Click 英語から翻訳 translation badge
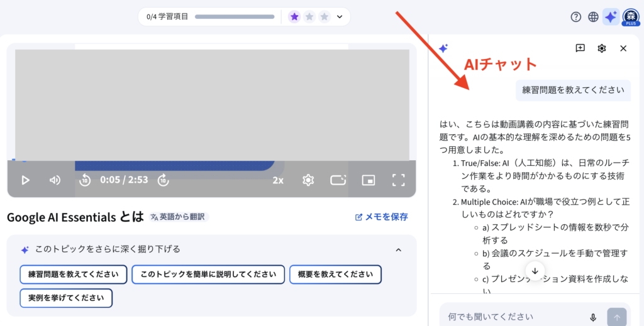The width and height of the screenshot is (644, 326). click(x=179, y=217)
